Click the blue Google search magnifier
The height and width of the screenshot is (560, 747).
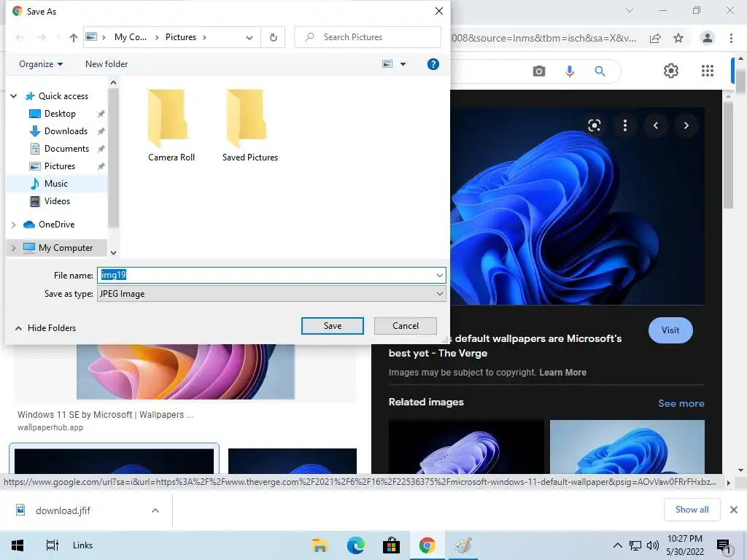[x=600, y=71]
